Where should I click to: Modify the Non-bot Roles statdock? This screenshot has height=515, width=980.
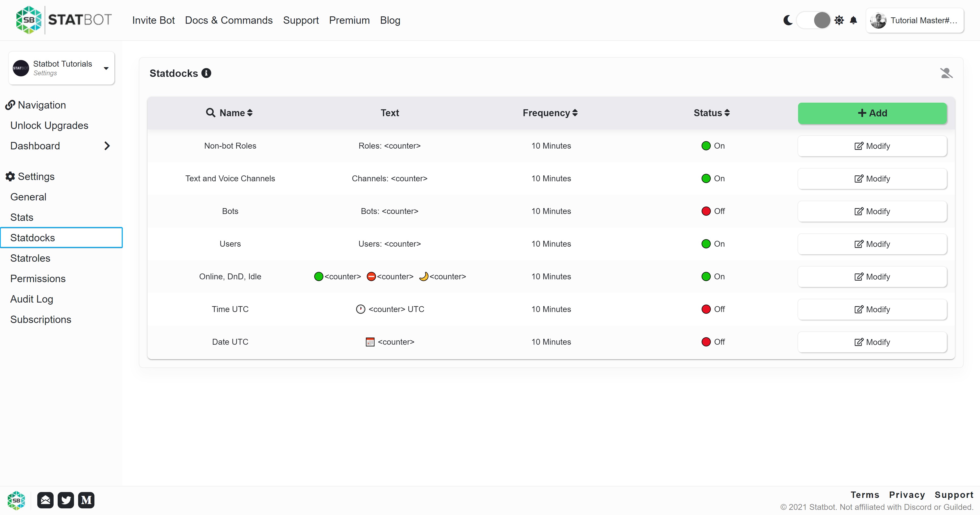872,146
